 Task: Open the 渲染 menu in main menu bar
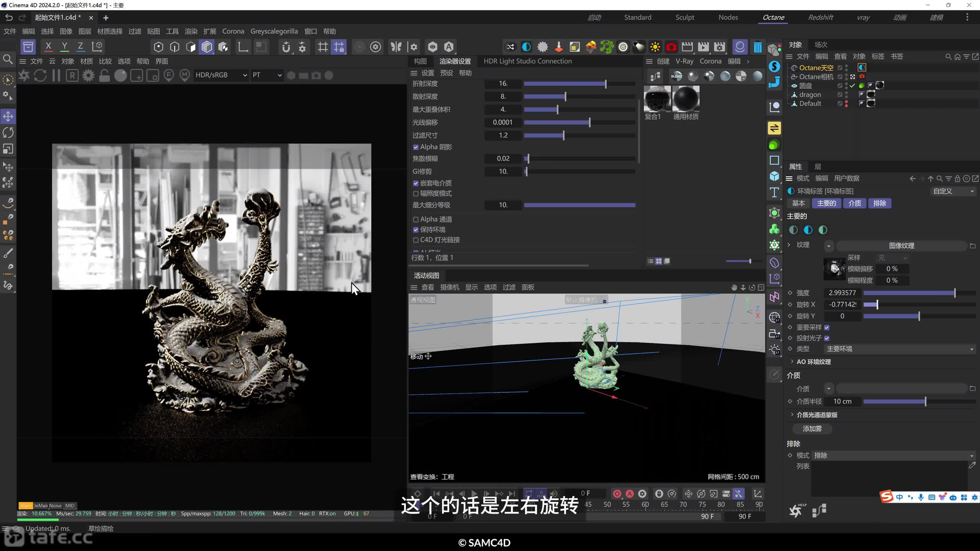click(191, 31)
